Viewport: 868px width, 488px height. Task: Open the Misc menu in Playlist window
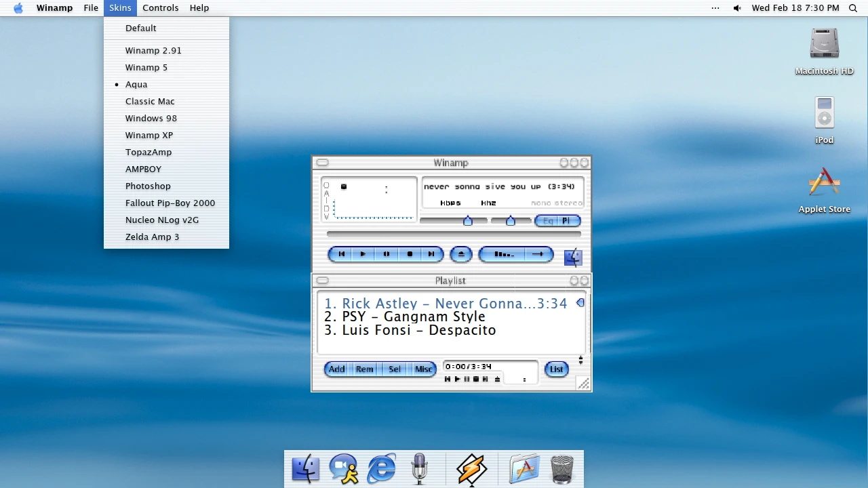tap(423, 369)
